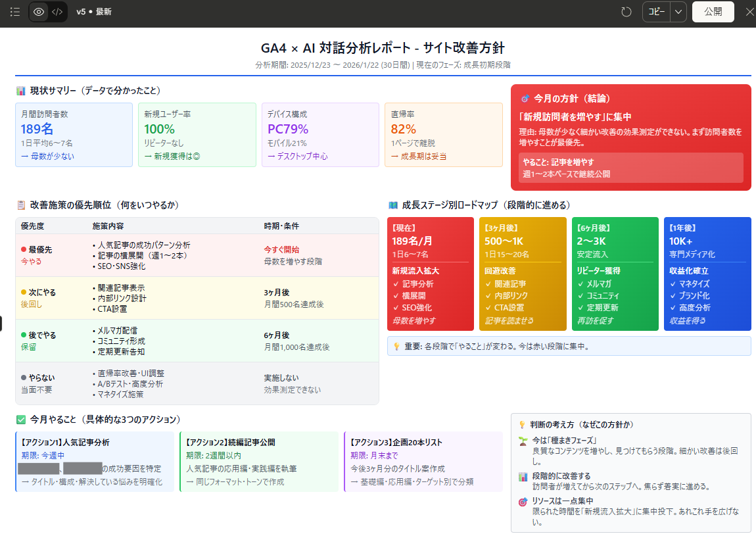This screenshot has width=756, height=538.
Task: Click the 施策内容 column header
Action: point(108,226)
